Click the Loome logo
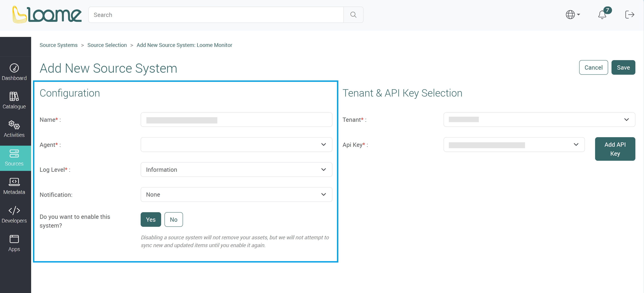Screen dimensions: 644x293 [47, 15]
